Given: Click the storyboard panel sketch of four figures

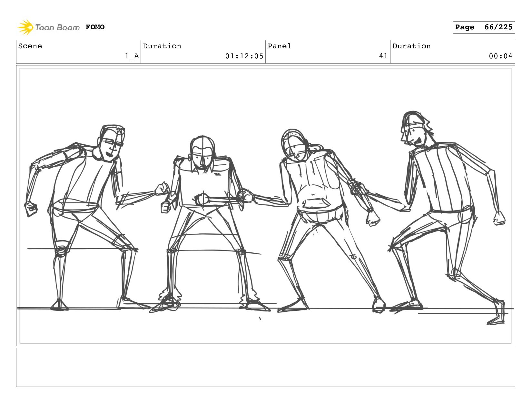Looking at the screenshot, I should (x=266, y=206).
